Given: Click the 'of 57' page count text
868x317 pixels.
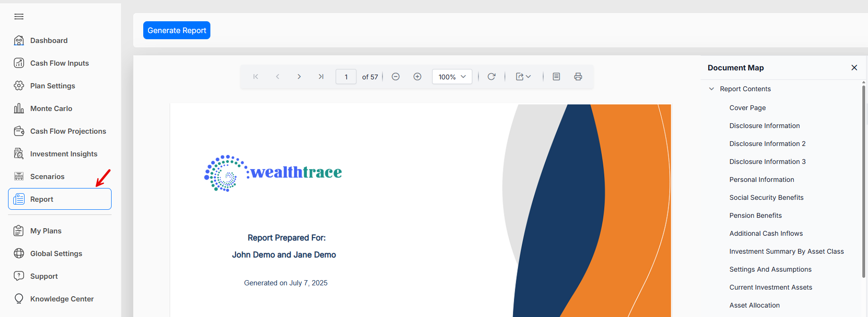Looking at the screenshot, I should (x=370, y=77).
